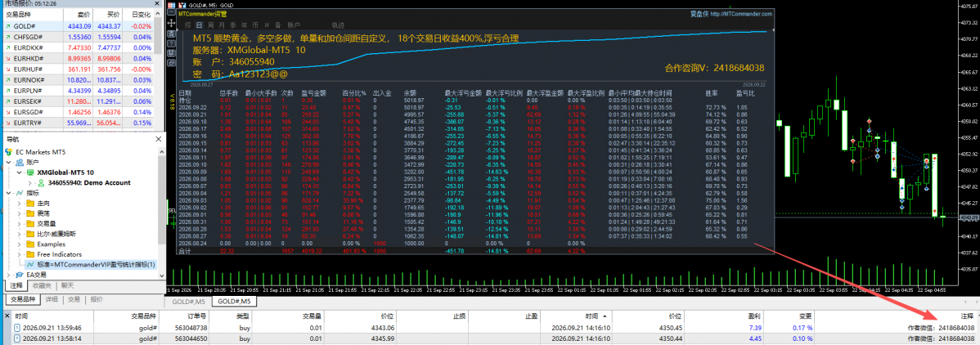Image resolution: width=980 pixels, height=345 pixels.
Task: Select the 比尔·威廉姆斯 folder in Navigator
Action: click(x=56, y=234)
